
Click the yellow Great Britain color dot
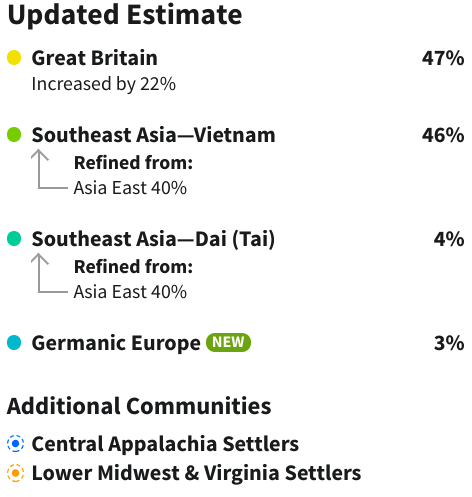(14, 58)
